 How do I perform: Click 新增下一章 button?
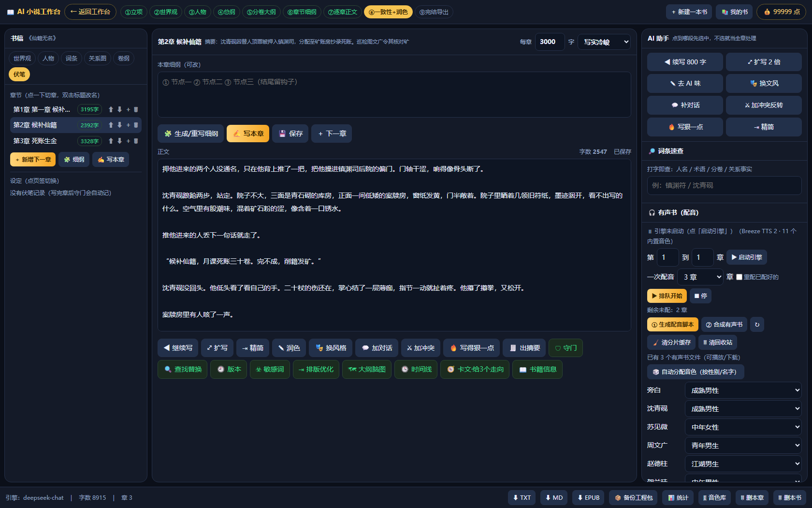[33, 160]
